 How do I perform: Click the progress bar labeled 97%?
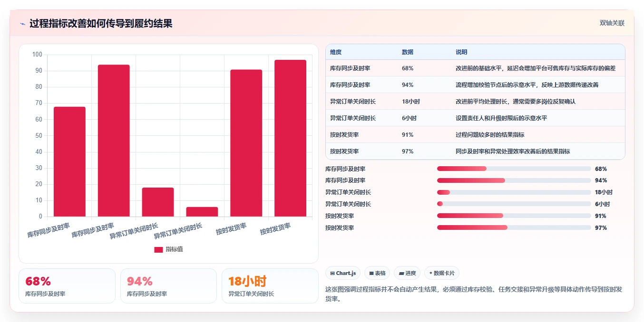point(514,228)
